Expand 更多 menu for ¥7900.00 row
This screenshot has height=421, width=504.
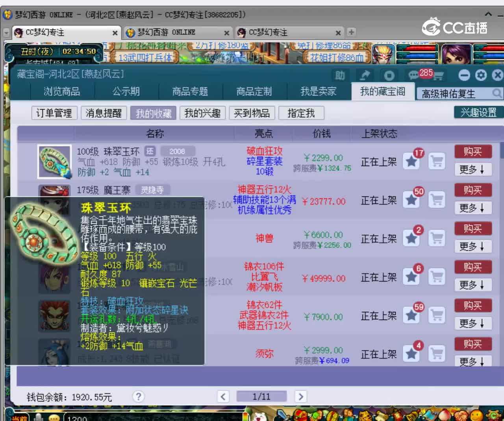click(472, 323)
